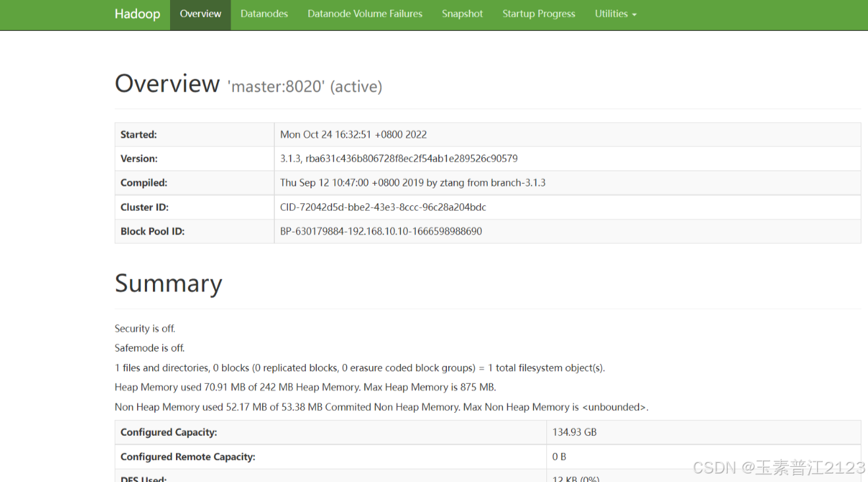
Task: Click the '1 files and directories' line
Action: [x=360, y=367]
